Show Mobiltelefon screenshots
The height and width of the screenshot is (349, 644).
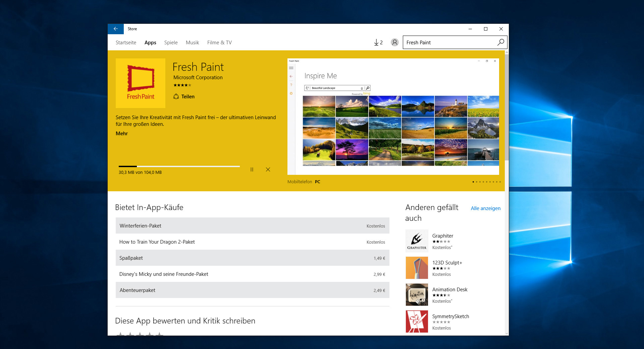300,182
